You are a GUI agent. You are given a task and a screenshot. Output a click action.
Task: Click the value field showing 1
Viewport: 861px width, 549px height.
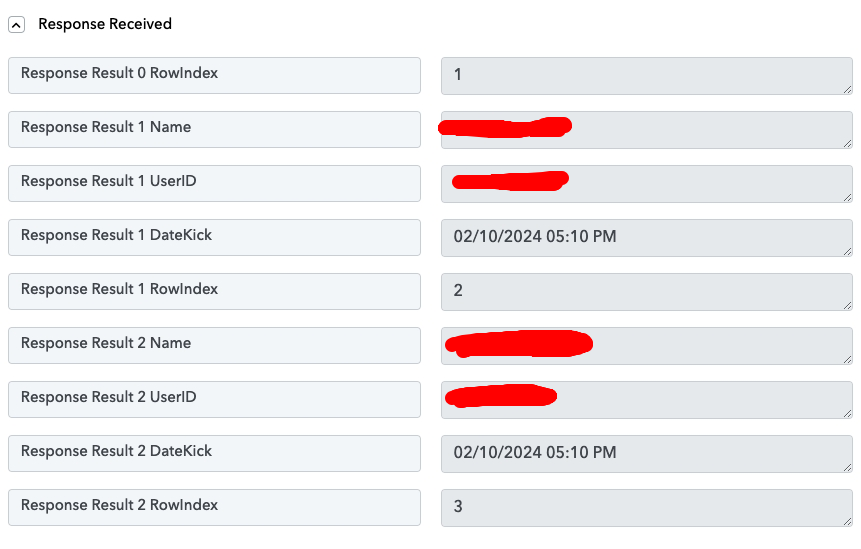pyautogui.click(x=647, y=76)
